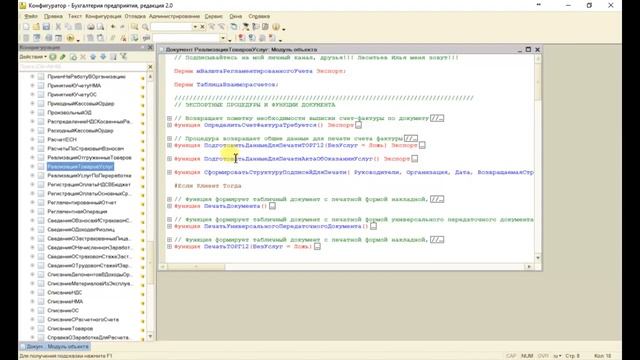Add new object with green plus icon
This screenshot has width=640, height=360.
53,57
